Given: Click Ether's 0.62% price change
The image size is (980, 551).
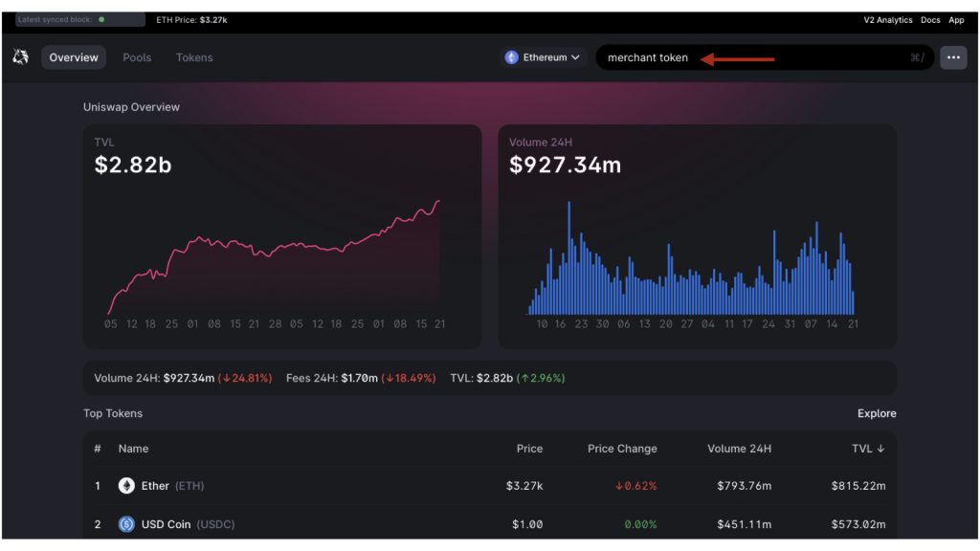Looking at the screenshot, I should click(635, 486).
